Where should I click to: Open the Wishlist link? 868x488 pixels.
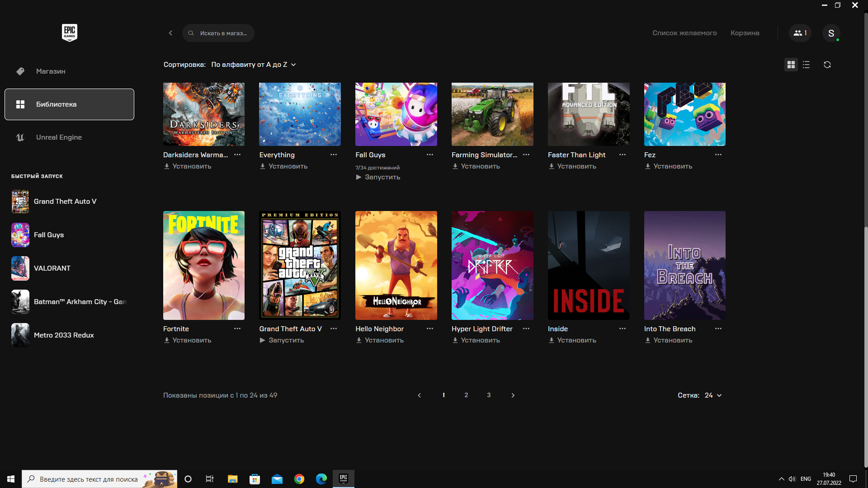684,33
